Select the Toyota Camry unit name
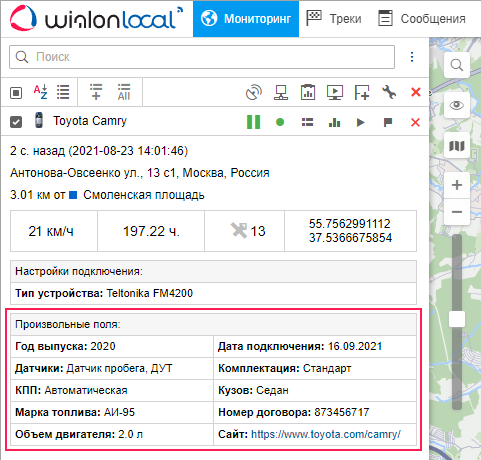Image resolution: width=481 pixels, height=460 pixels. [90, 121]
